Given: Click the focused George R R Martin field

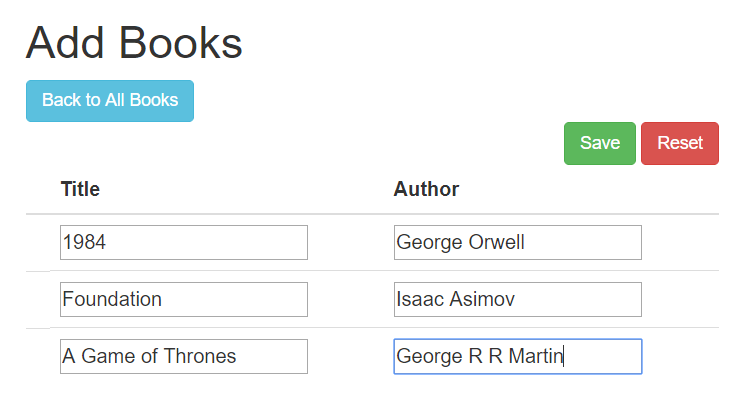Looking at the screenshot, I should click(x=518, y=356).
